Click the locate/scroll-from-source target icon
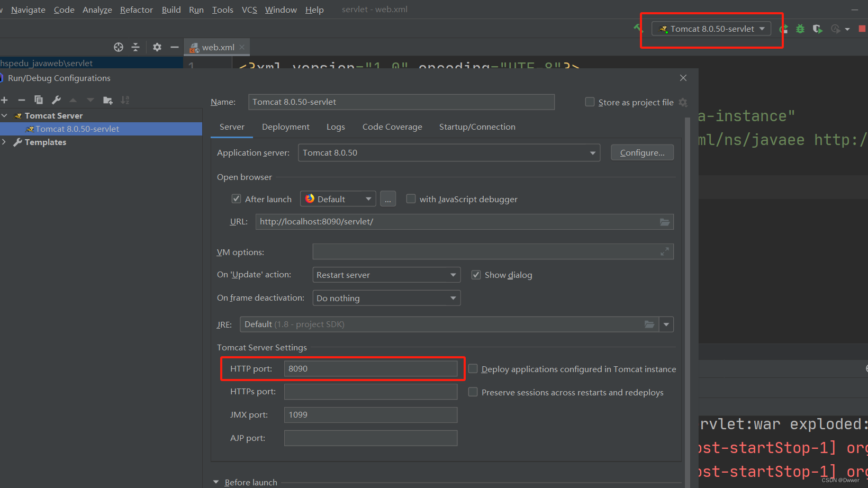Screen dimensions: 868x488 [119, 47]
